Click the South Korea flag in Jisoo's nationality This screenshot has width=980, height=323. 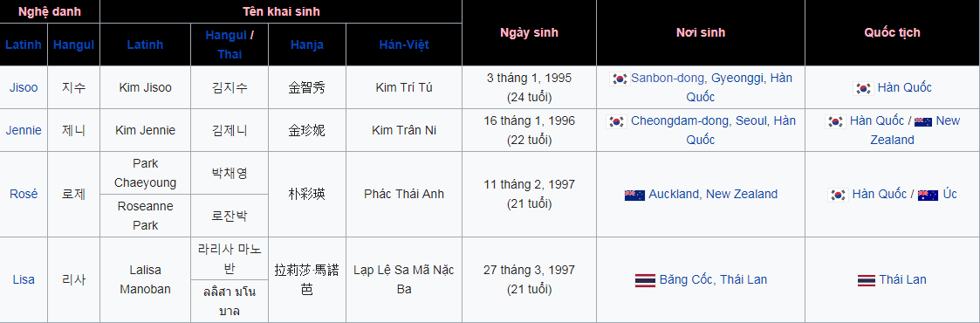pyautogui.click(x=863, y=88)
